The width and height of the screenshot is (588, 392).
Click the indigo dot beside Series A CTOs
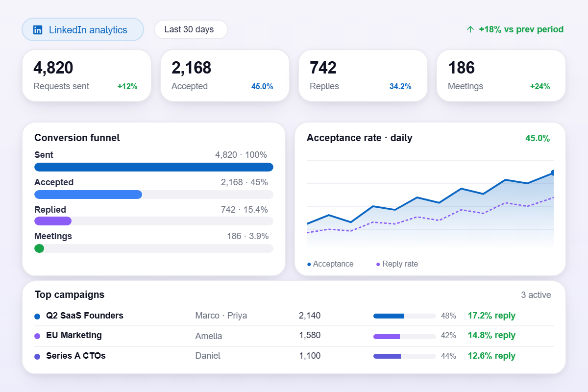tap(37, 357)
